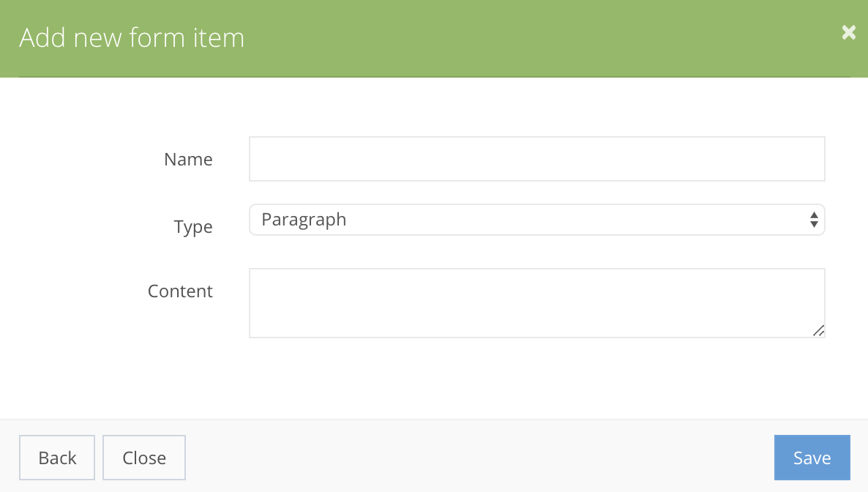This screenshot has height=492, width=868.
Task: Click the Name label
Action: coord(188,159)
